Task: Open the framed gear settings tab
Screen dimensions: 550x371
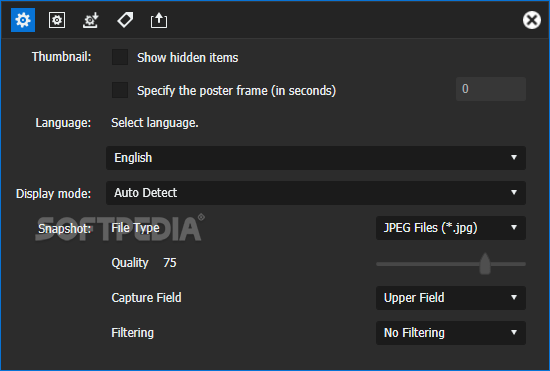Action: point(57,20)
